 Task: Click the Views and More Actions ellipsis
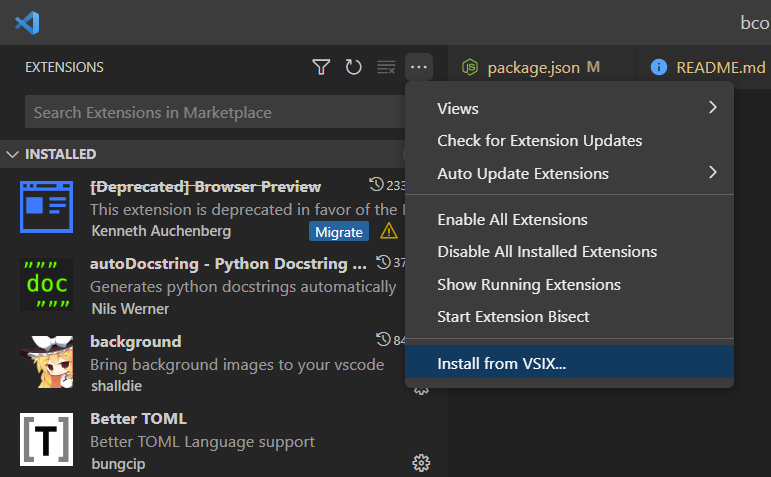click(418, 67)
